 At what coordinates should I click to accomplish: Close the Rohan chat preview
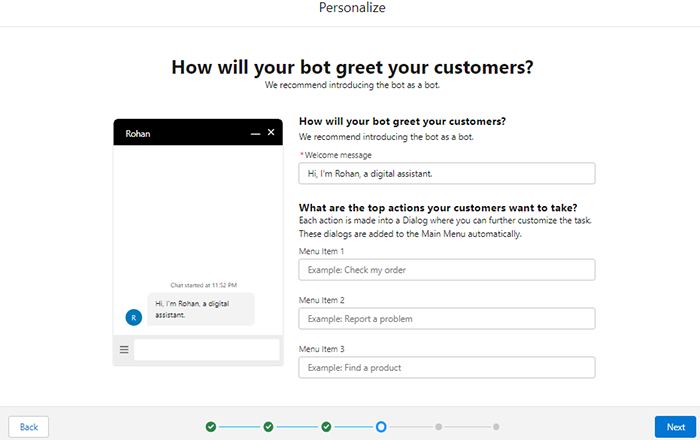tap(271, 132)
